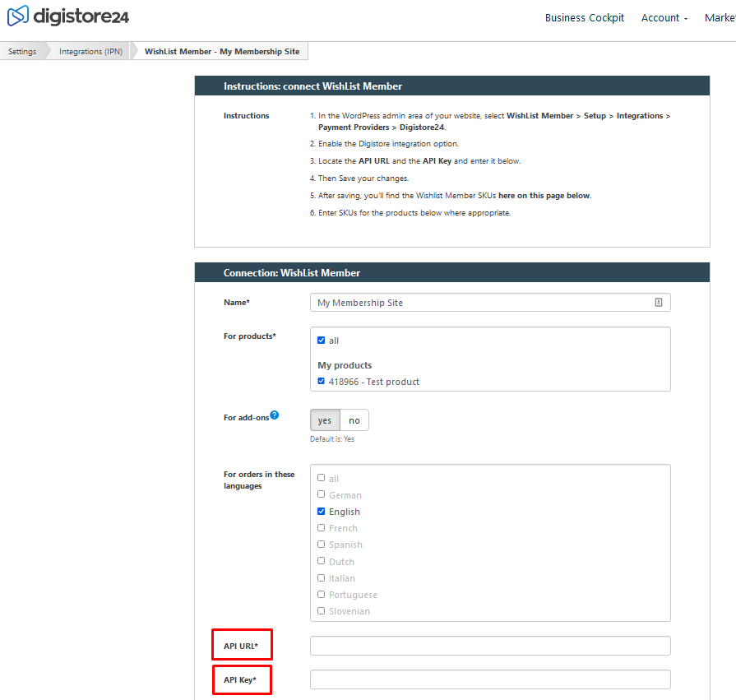Screen dimensions: 736x700
Task: Click instruction step 'Enable the Digistore integration option'
Action: coord(388,144)
